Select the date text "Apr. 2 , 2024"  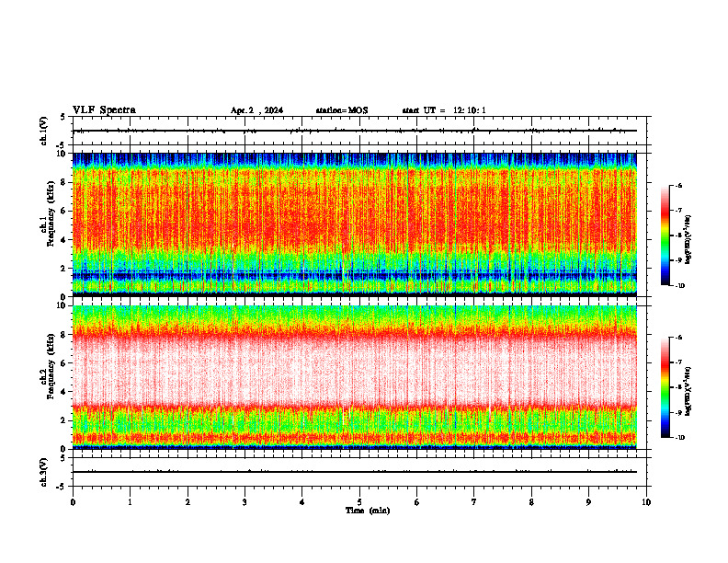pos(256,110)
